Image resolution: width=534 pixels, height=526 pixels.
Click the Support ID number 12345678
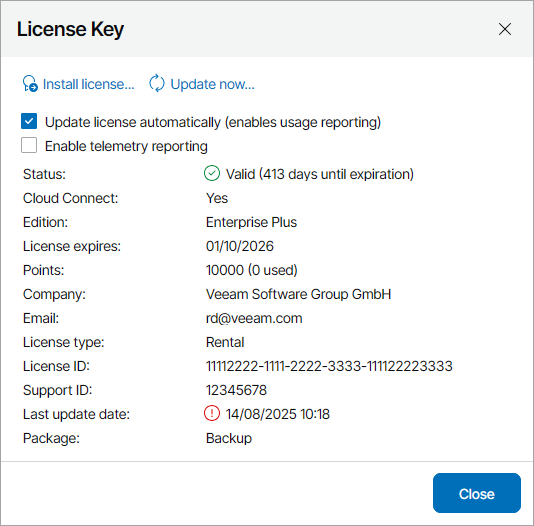(x=236, y=390)
